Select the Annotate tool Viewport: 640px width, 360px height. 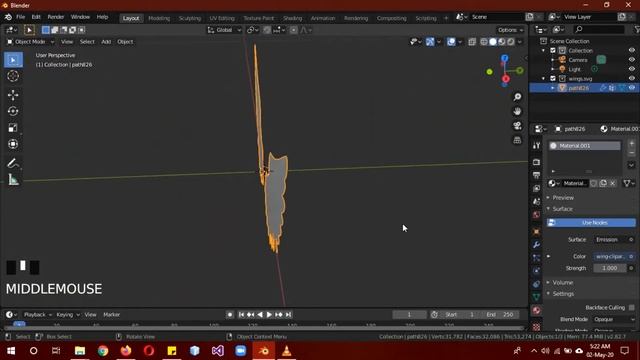(x=13, y=163)
